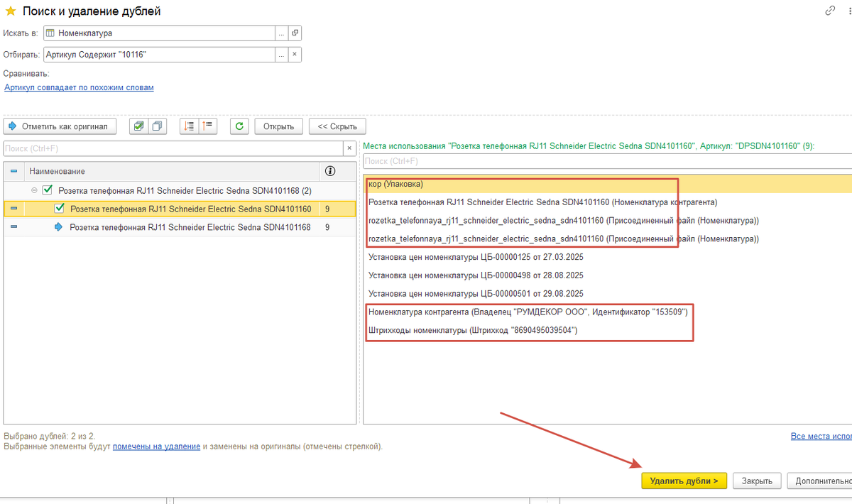Select row Штрихкоды номенклатуры Штрихкод 8690495039504
Image resolution: width=852 pixels, height=504 pixels.
(607, 331)
